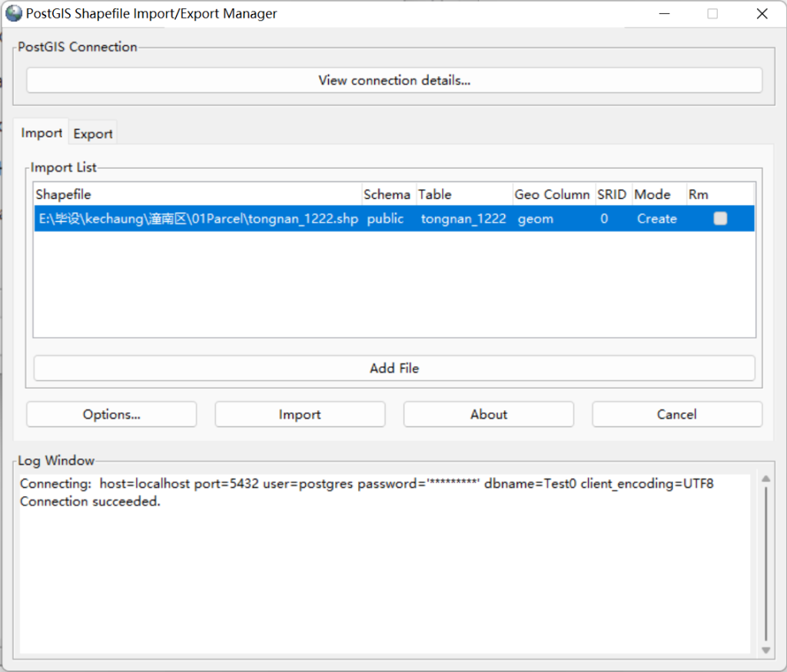The image size is (787, 672).
Task: Click the PostGIS globe icon in title bar
Action: click(14, 14)
